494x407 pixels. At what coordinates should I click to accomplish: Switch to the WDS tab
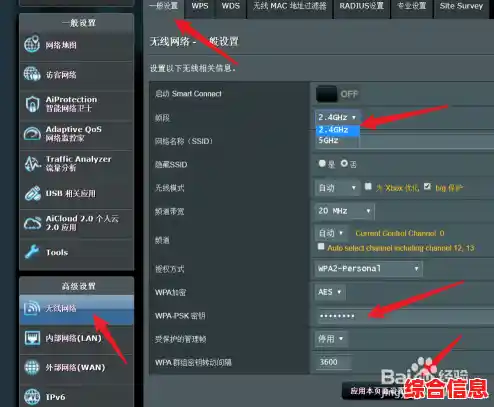[231, 6]
